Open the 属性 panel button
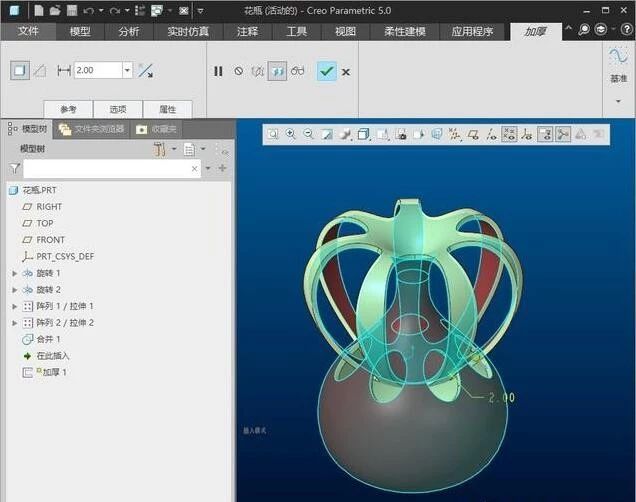 click(x=167, y=109)
